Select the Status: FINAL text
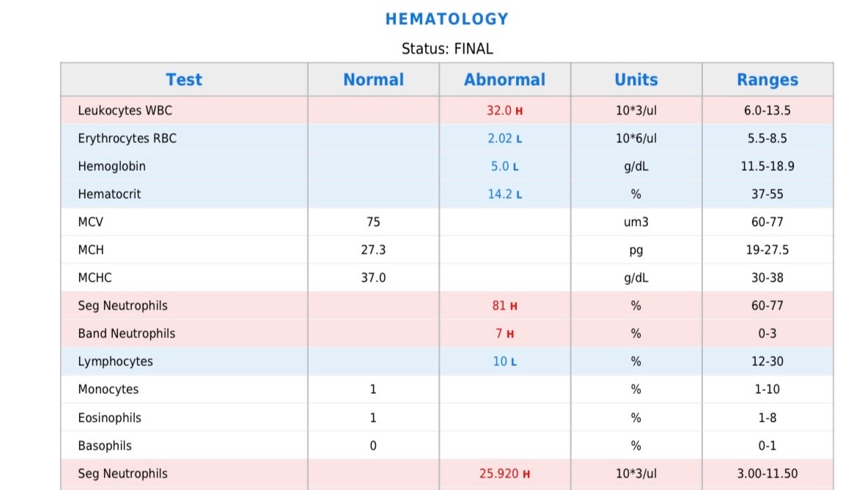 click(446, 49)
